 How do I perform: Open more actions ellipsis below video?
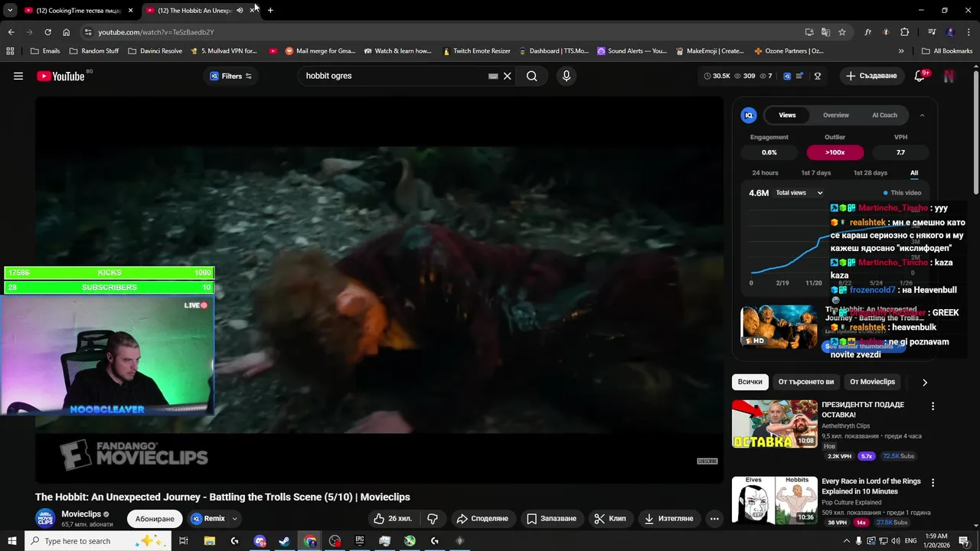click(x=714, y=518)
